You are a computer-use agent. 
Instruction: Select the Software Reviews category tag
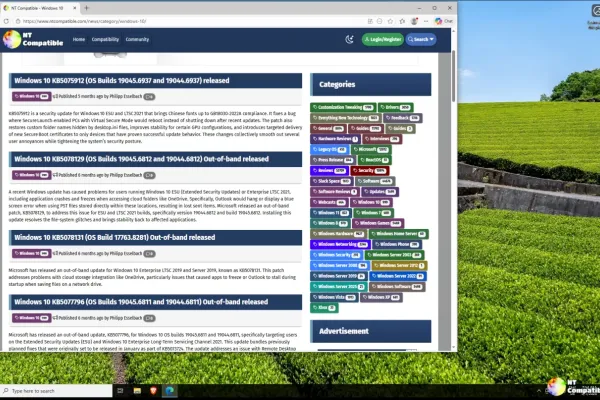335,191
